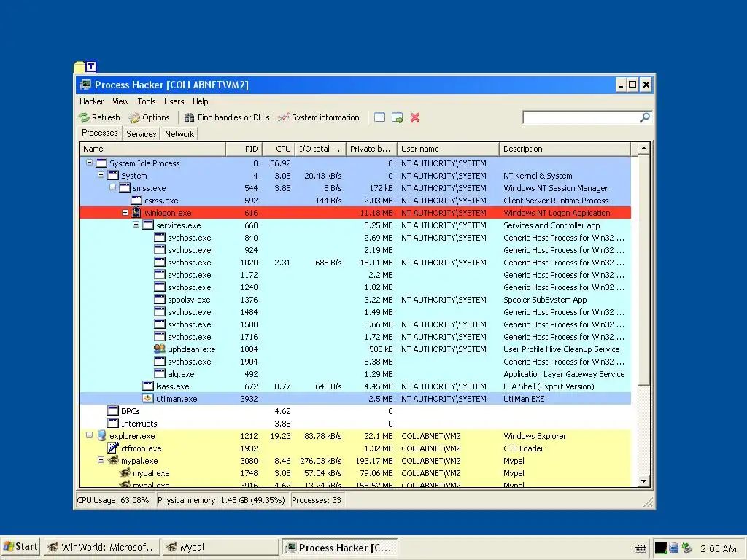Switch to WinWorld taskbar window
The image size is (747, 560).
point(101,548)
